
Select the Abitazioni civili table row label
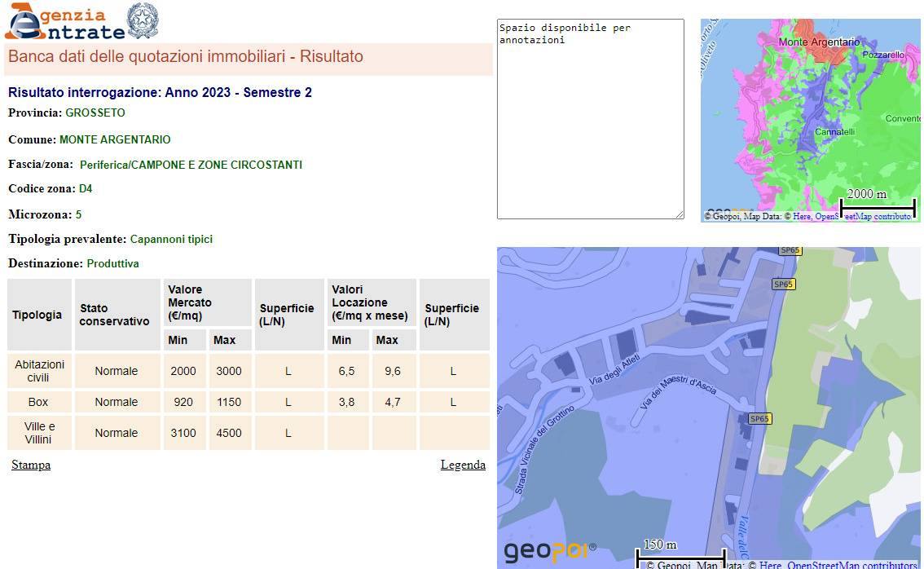pos(39,371)
